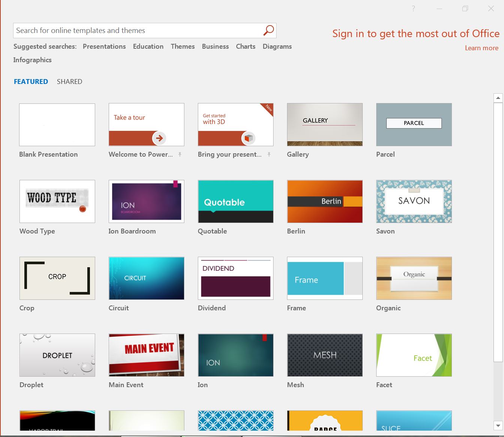Click the Gallery caption below thumbnail
This screenshot has height=437, width=504.
coord(298,154)
